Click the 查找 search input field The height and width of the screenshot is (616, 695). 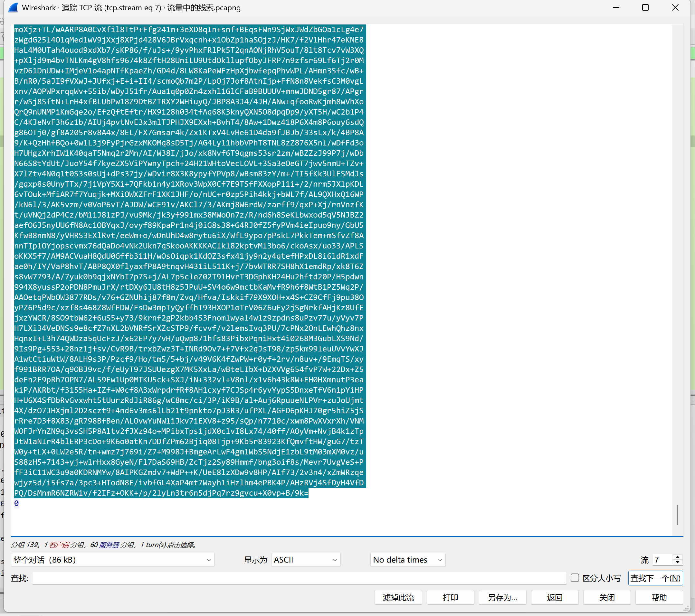(299, 578)
